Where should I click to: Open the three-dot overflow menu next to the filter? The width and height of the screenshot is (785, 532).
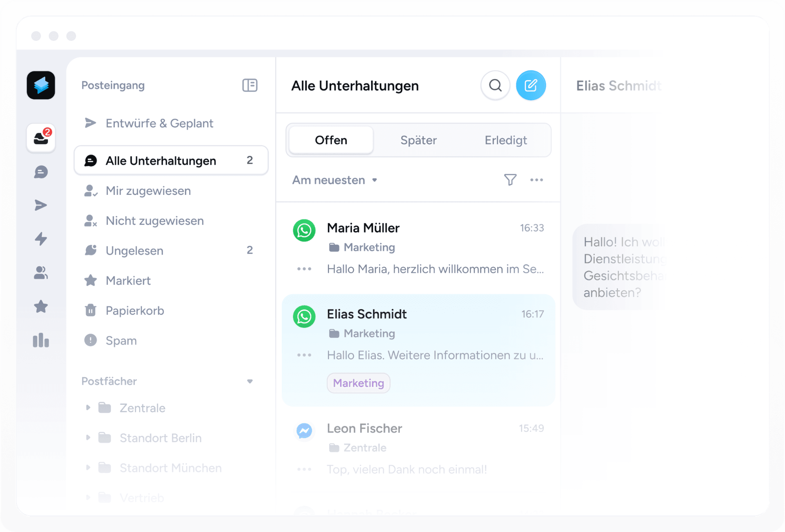pyautogui.click(x=537, y=180)
